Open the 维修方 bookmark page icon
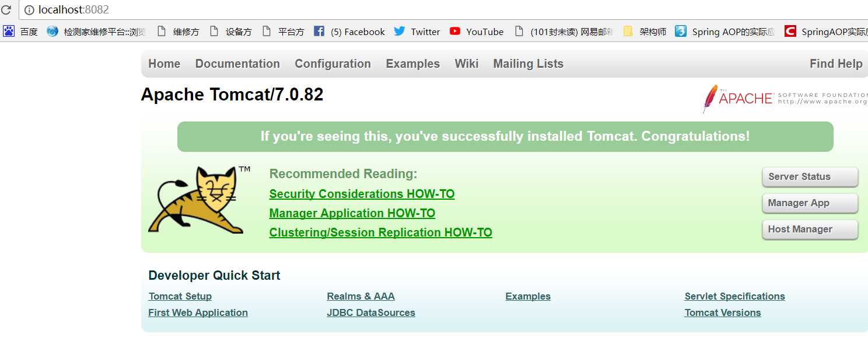The height and width of the screenshot is (344, 868). click(162, 32)
